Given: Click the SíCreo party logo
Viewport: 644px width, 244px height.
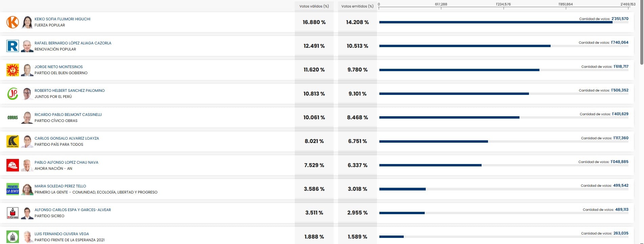Looking at the screenshot, I should pyautogui.click(x=13, y=213).
